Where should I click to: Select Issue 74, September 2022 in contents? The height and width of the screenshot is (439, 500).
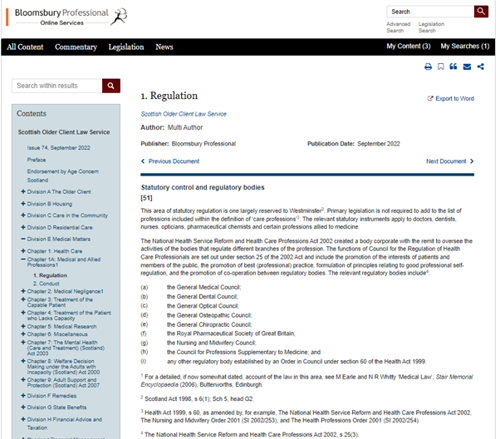point(59,148)
